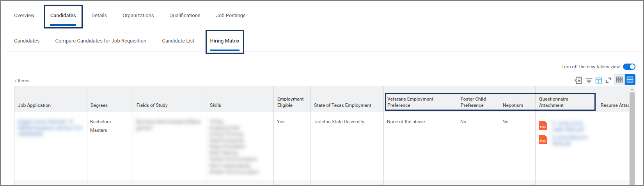Image resolution: width=644 pixels, height=186 pixels.
Task: Switch to the Overview tab
Action: (x=24, y=16)
